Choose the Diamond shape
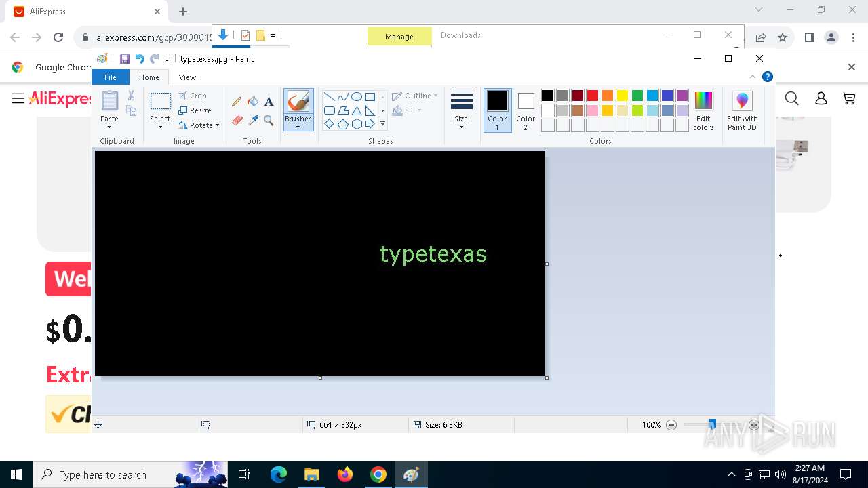 pyautogui.click(x=329, y=124)
